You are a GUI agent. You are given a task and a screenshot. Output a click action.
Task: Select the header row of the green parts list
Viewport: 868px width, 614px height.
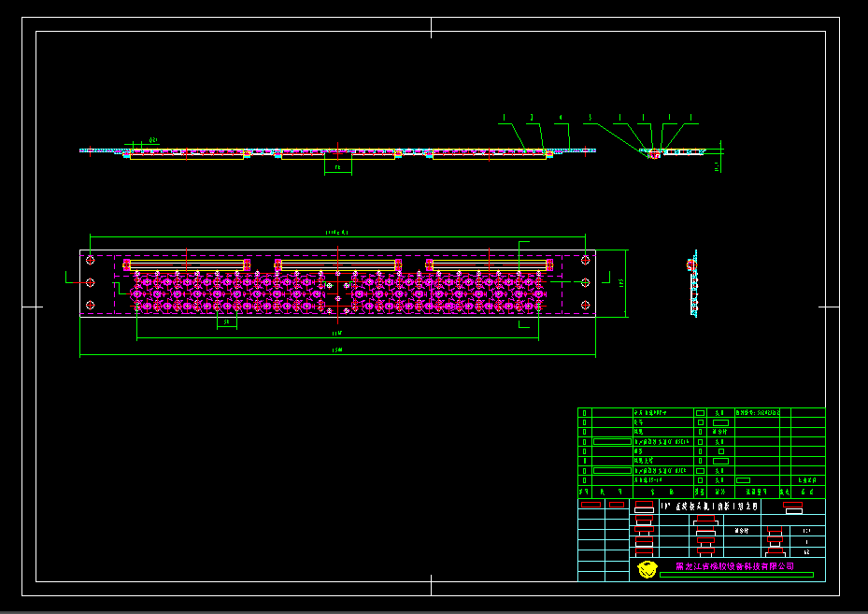pos(702,492)
